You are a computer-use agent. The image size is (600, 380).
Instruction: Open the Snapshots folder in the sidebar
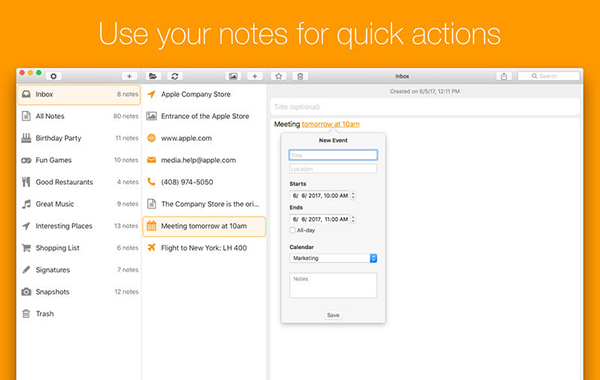pos(79,292)
